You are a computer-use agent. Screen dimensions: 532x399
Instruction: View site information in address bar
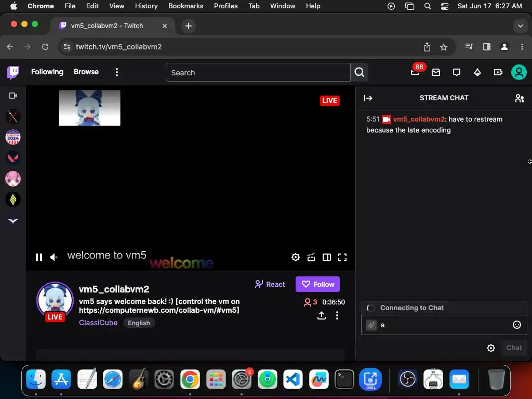coord(67,47)
